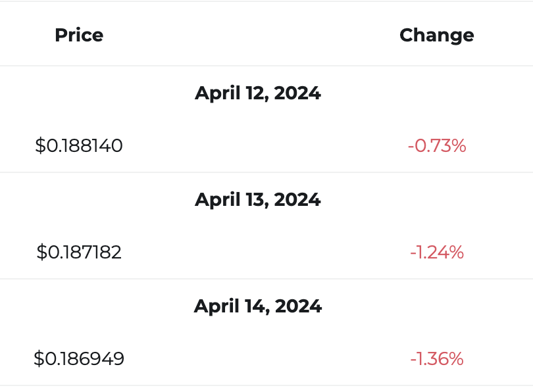Click the divider line below the header row

266,66
